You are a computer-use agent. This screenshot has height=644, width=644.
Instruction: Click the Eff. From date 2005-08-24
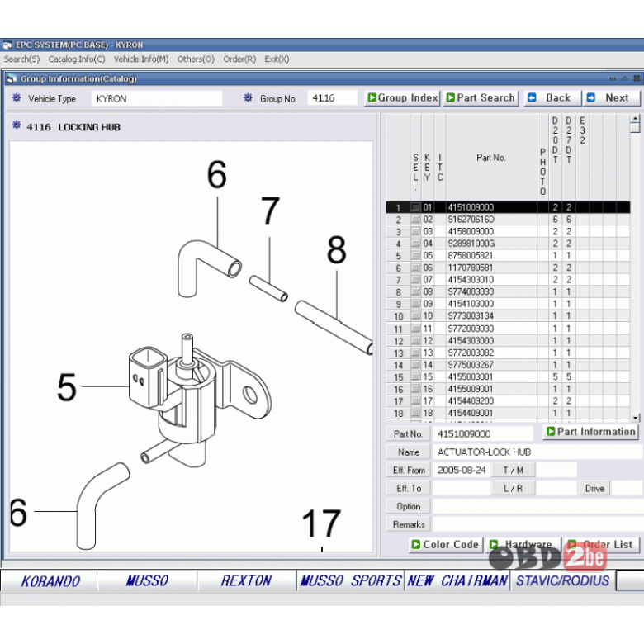pos(462,471)
